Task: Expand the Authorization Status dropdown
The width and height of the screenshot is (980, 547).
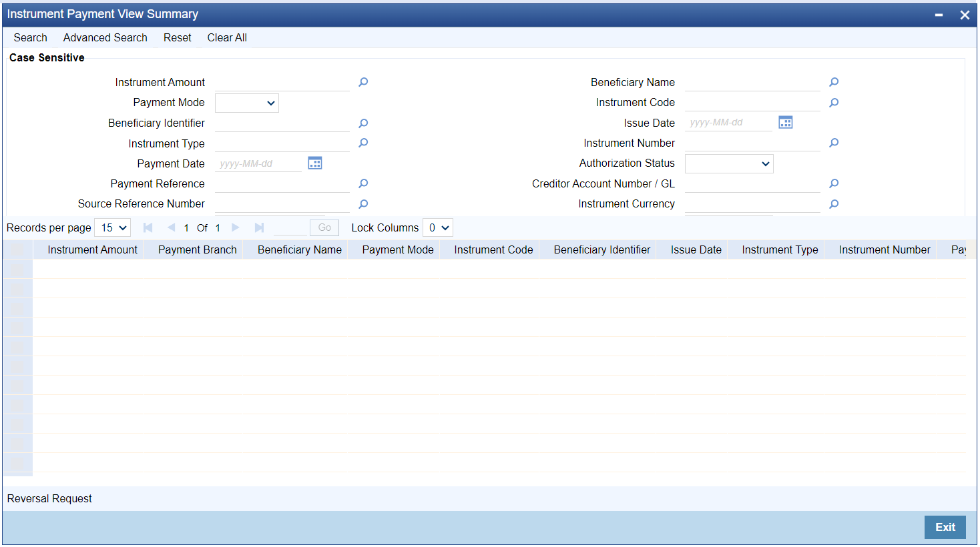Action: pos(729,163)
